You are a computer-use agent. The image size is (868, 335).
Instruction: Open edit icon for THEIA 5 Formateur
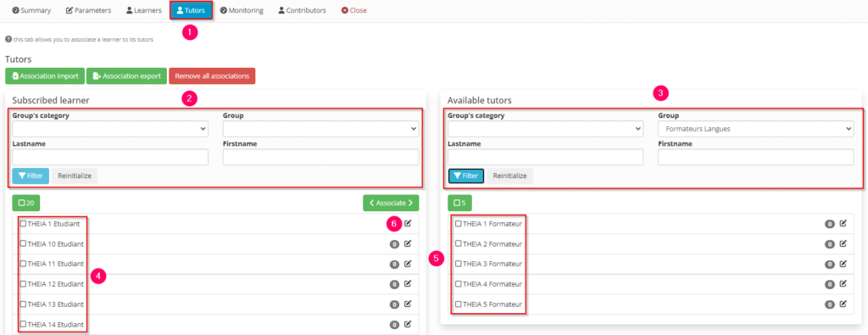pyautogui.click(x=843, y=304)
